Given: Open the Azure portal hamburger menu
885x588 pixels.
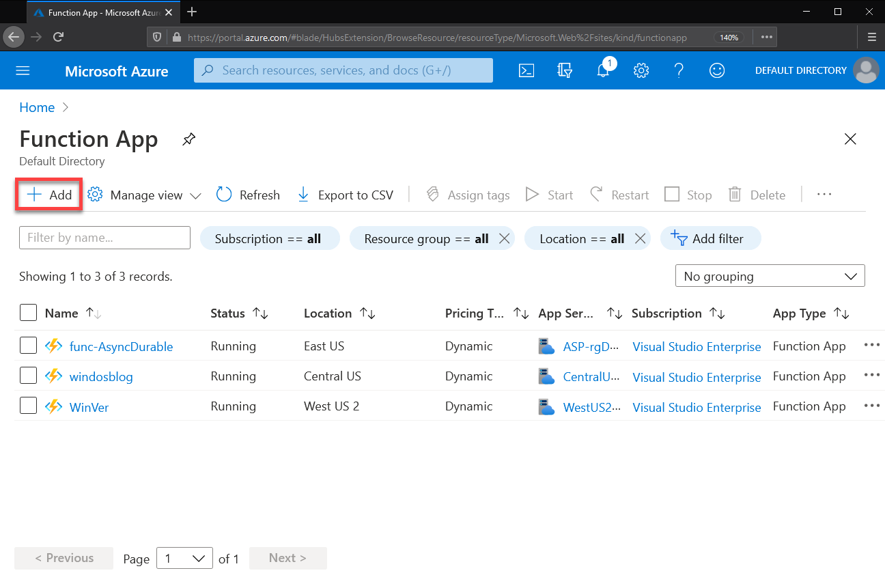Looking at the screenshot, I should (23, 71).
